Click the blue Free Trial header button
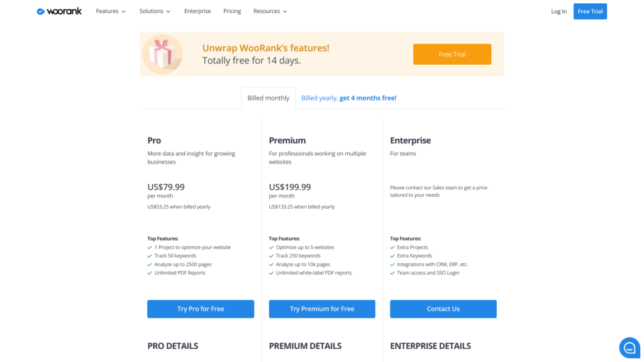The height and width of the screenshot is (362, 644). click(590, 11)
